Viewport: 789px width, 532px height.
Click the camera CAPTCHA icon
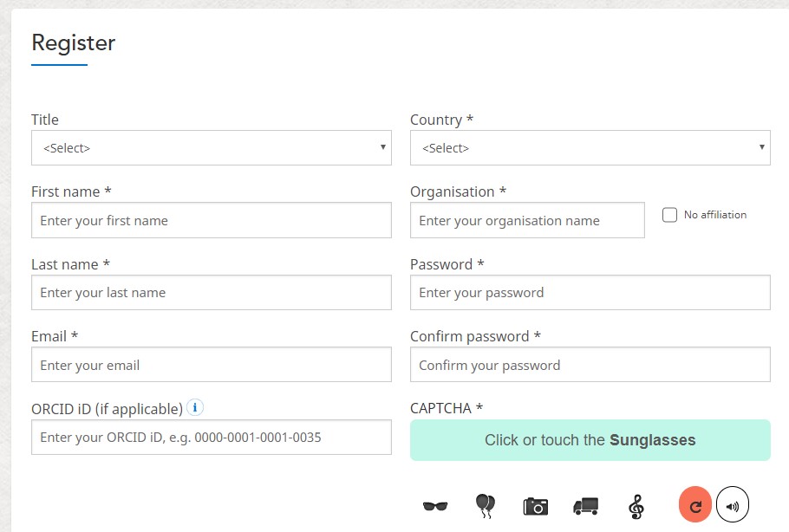(536, 506)
